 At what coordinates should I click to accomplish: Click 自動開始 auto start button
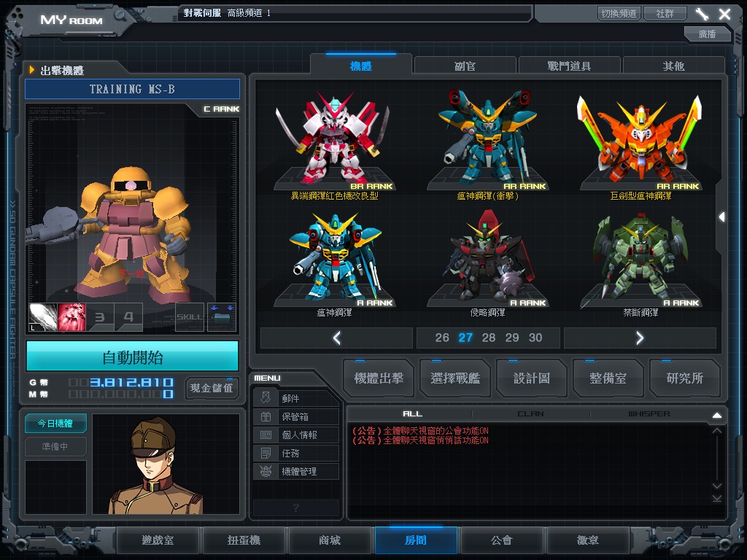pyautogui.click(x=133, y=356)
